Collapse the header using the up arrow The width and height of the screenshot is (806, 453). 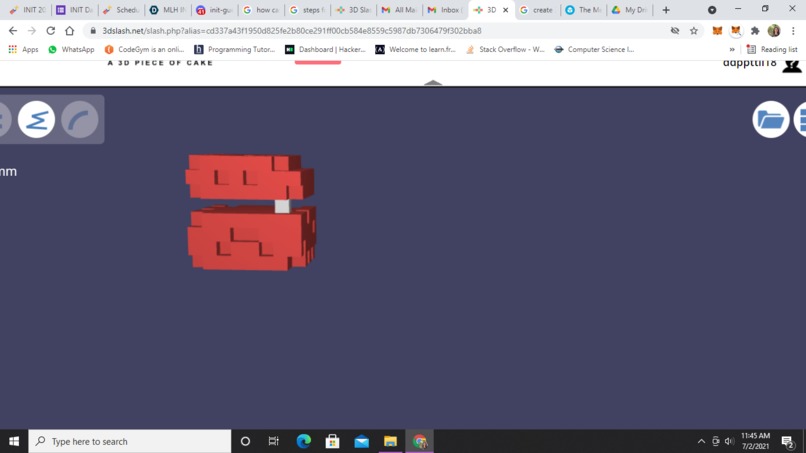click(x=433, y=82)
